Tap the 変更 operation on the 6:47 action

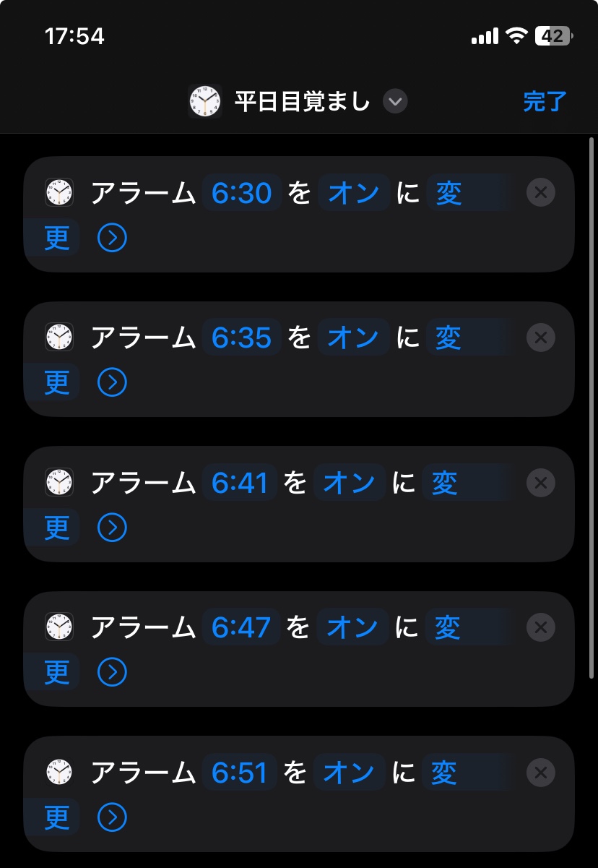click(448, 627)
